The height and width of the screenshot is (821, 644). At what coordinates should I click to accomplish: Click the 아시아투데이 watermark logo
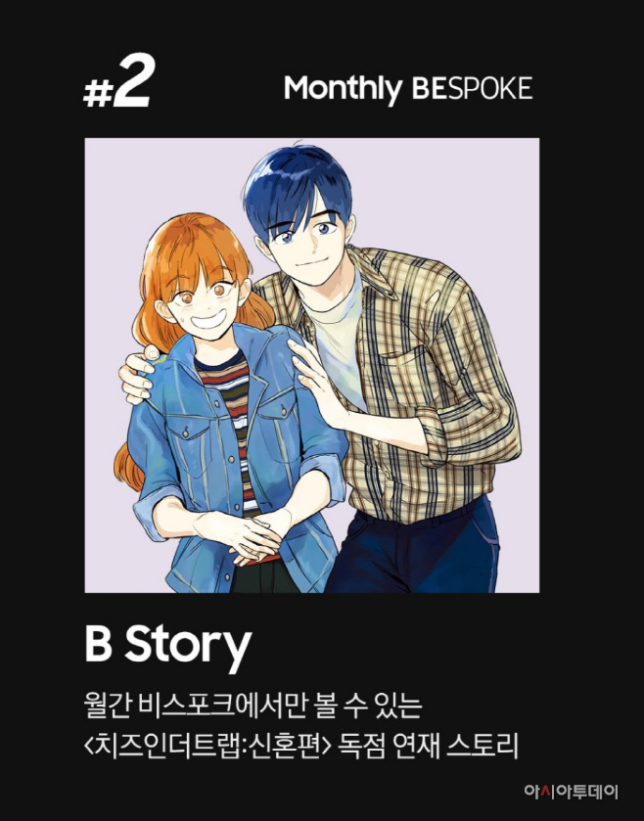click(572, 791)
